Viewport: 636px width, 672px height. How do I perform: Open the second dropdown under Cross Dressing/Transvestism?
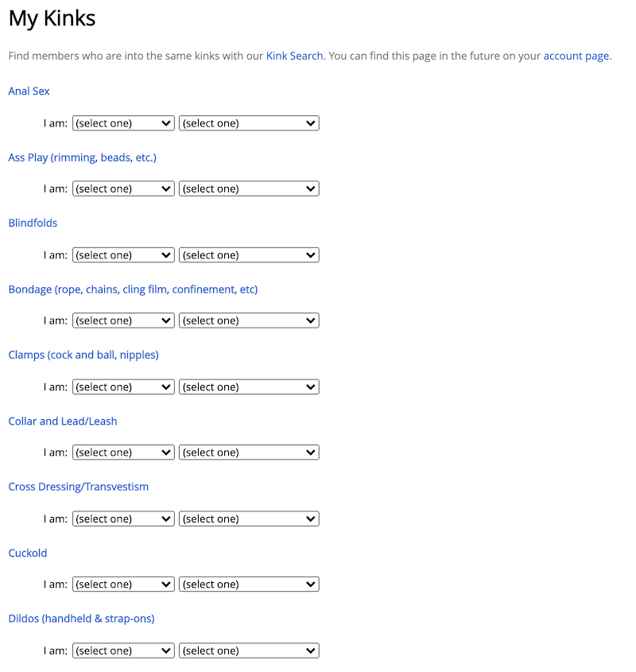pos(249,519)
